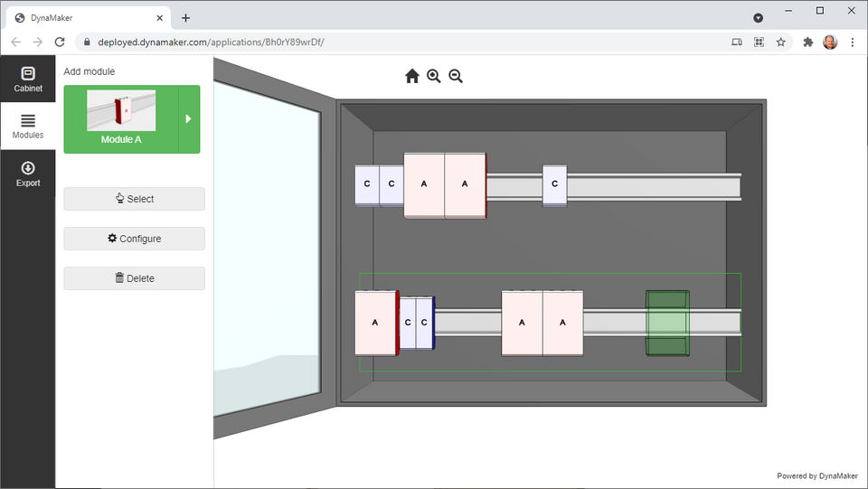Select the isolated C module on top rail
This screenshot has width=868, height=489.
click(554, 184)
